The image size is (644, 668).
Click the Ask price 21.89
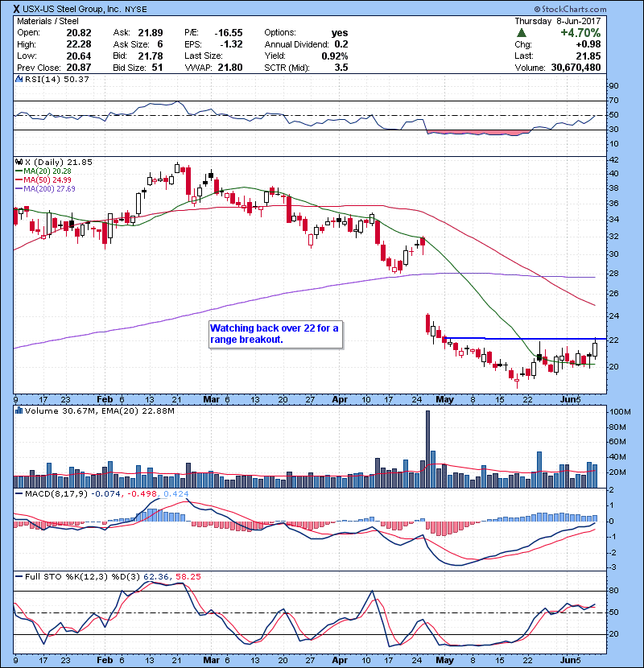coord(150,33)
